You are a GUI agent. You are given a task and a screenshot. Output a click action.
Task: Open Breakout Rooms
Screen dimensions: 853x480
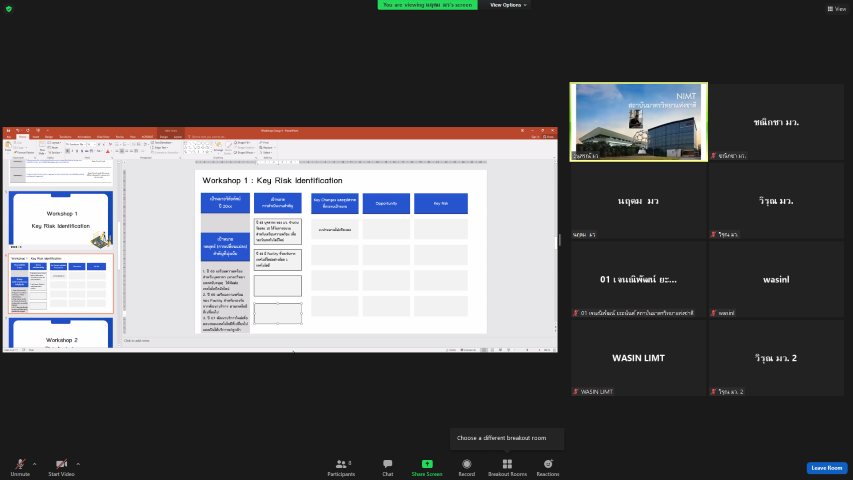click(507, 465)
